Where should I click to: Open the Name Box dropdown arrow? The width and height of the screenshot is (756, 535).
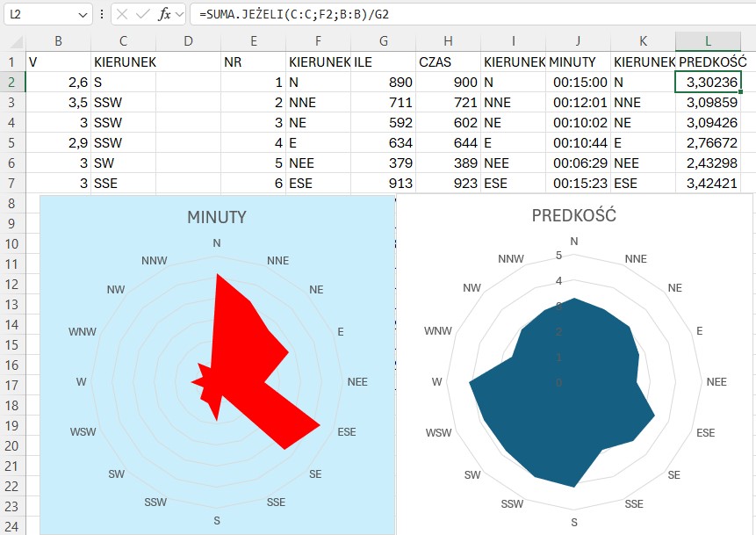point(83,15)
